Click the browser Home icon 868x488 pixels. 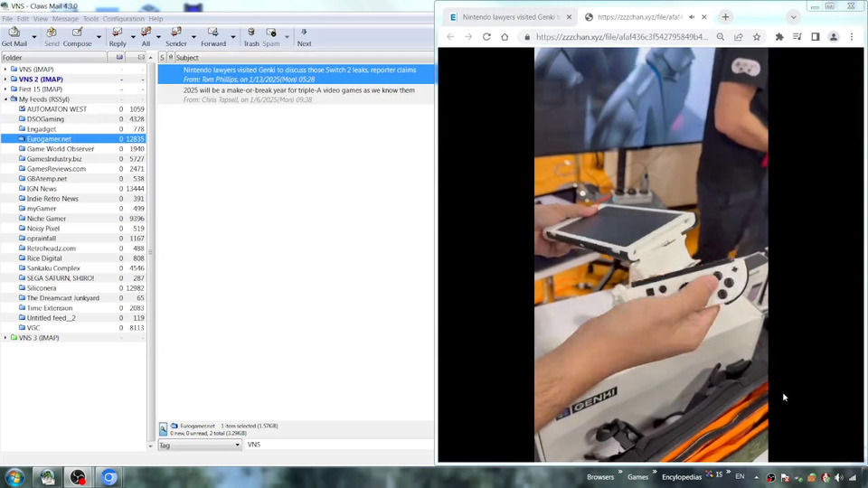coord(505,37)
